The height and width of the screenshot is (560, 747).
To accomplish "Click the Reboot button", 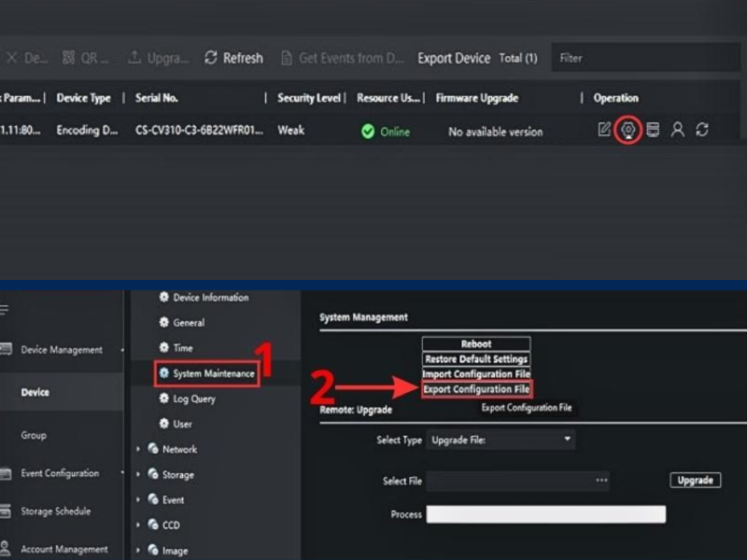I will pyautogui.click(x=476, y=343).
